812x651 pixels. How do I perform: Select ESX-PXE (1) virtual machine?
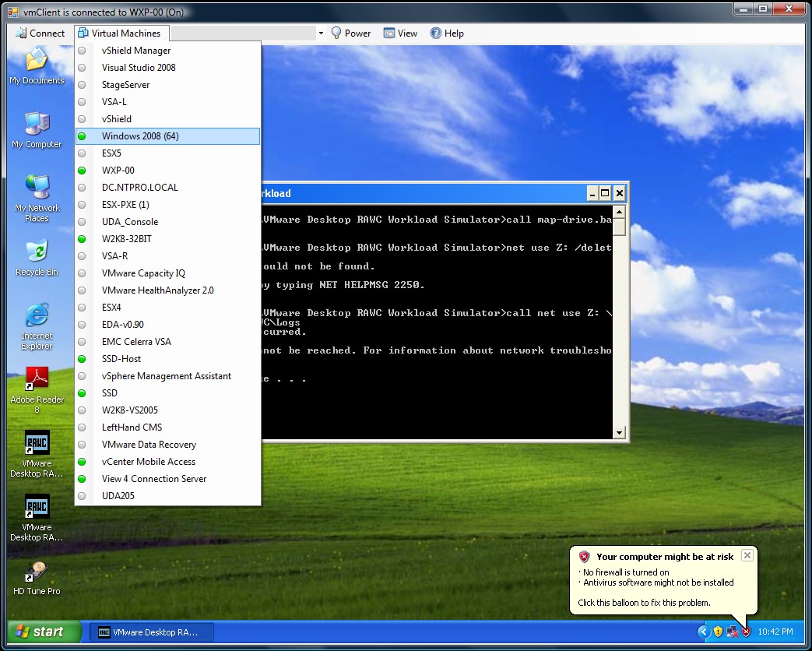coord(168,204)
